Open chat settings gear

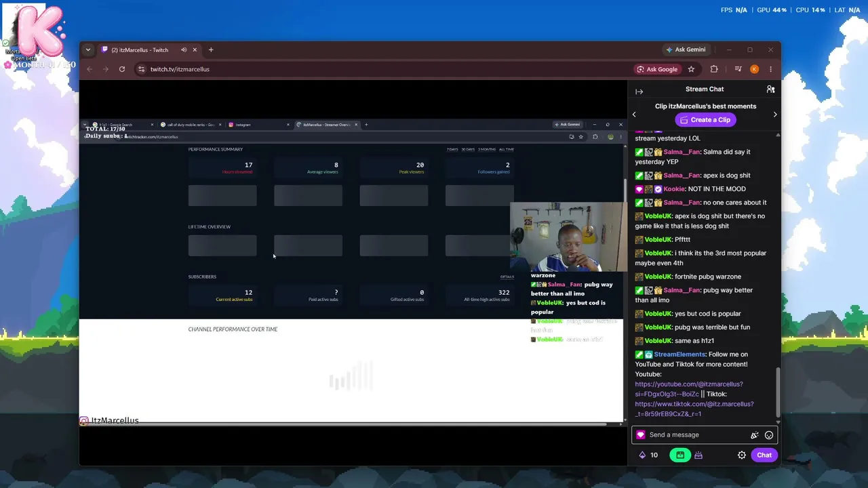pos(742,455)
